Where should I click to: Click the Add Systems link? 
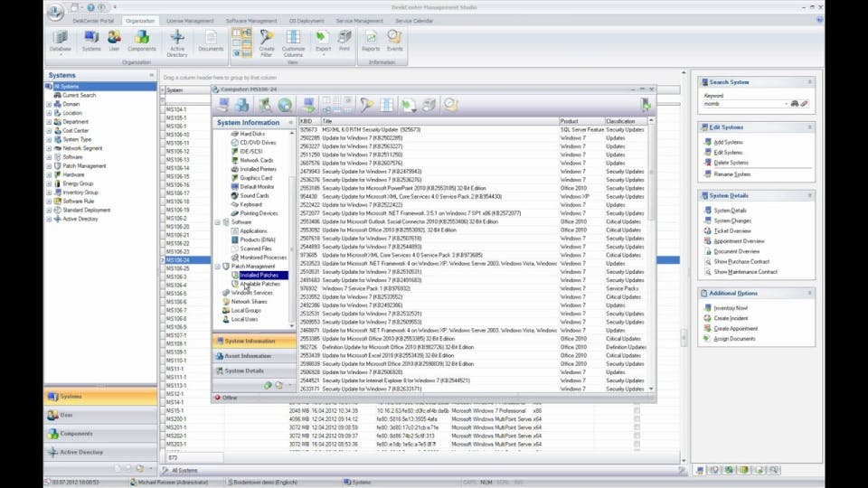729,142
